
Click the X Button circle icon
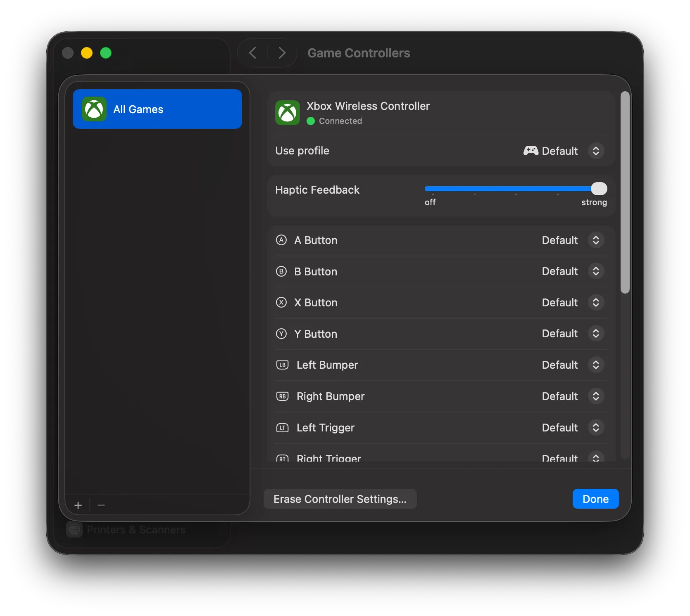(281, 303)
